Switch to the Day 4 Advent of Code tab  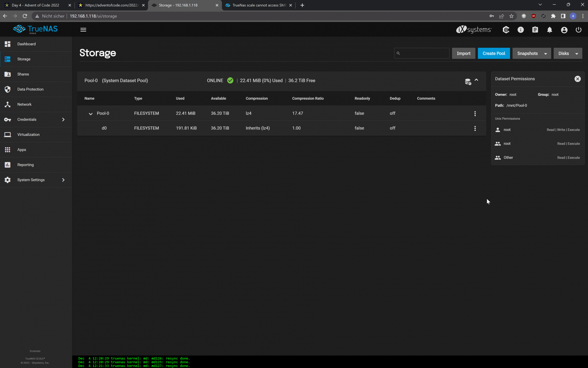(x=37, y=5)
